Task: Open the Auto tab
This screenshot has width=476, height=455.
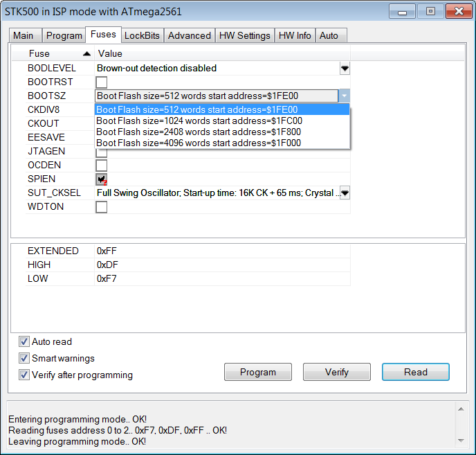Action: tap(331, 35)
